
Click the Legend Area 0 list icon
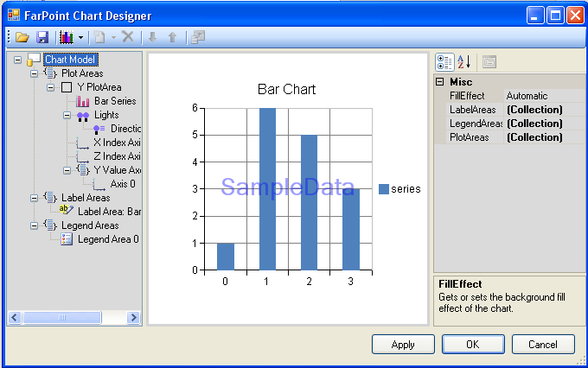(x=67, y=239)
